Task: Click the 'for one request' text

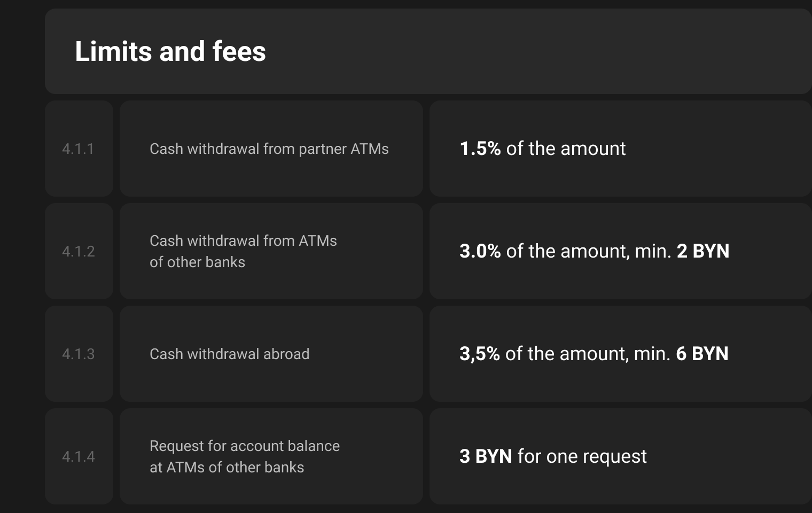Action: 582,456
